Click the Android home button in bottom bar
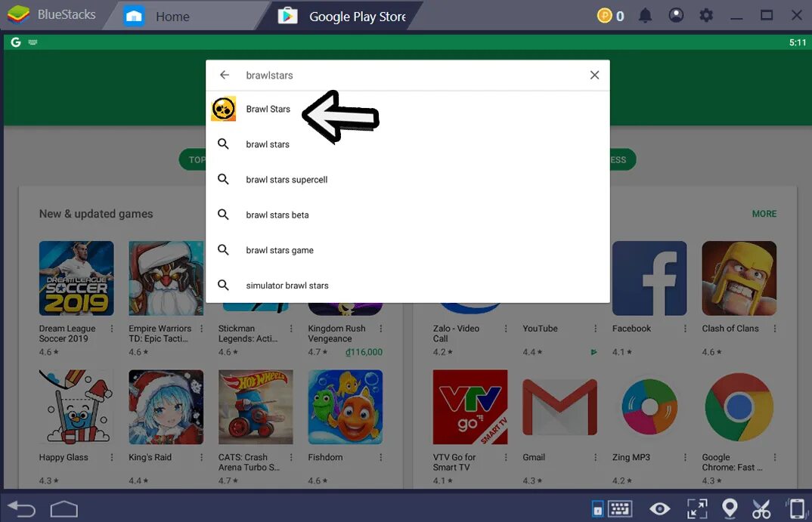 [64, 509]
